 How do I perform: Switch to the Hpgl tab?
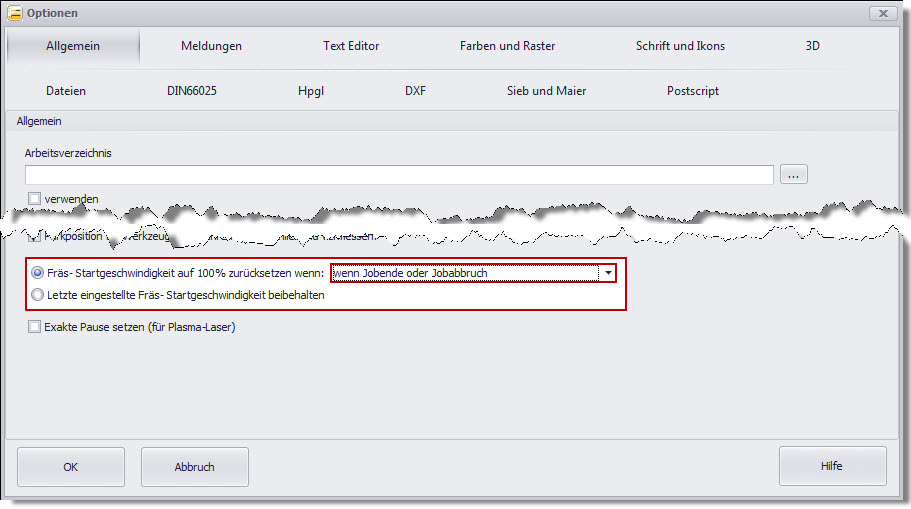point(311,91)
